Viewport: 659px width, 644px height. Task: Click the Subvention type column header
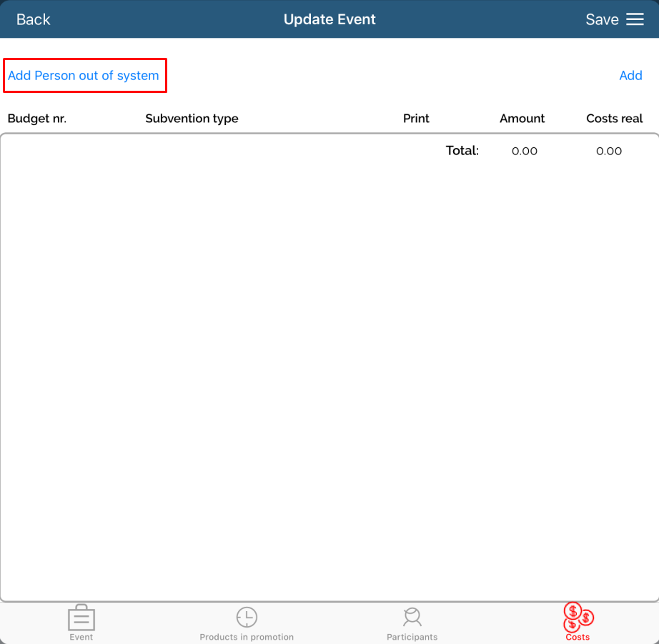pos(192,119)
